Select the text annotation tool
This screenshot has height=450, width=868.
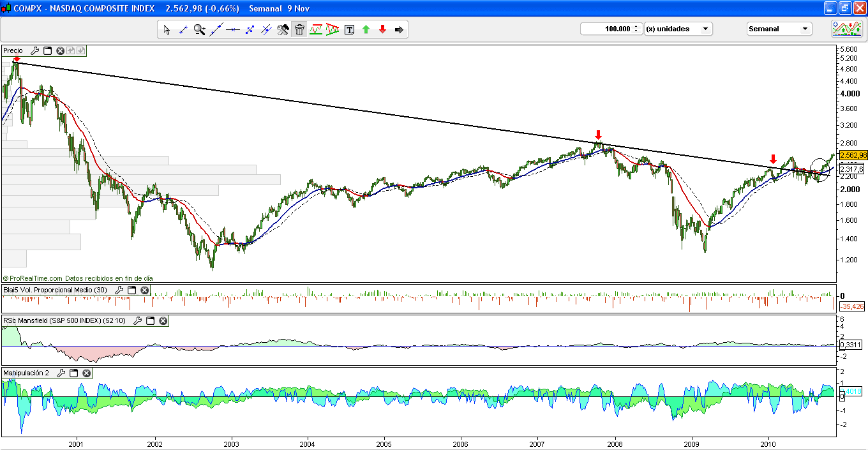[349, 29]
